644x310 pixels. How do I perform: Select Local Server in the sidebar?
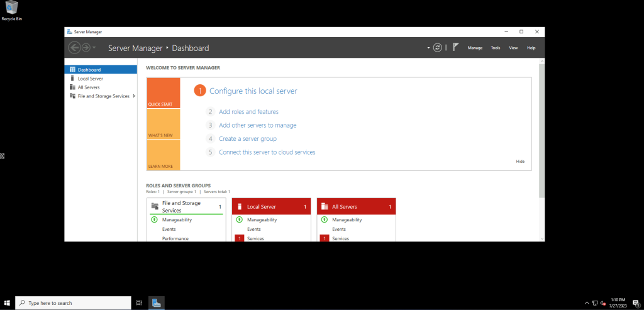click(x=101, y=79)
